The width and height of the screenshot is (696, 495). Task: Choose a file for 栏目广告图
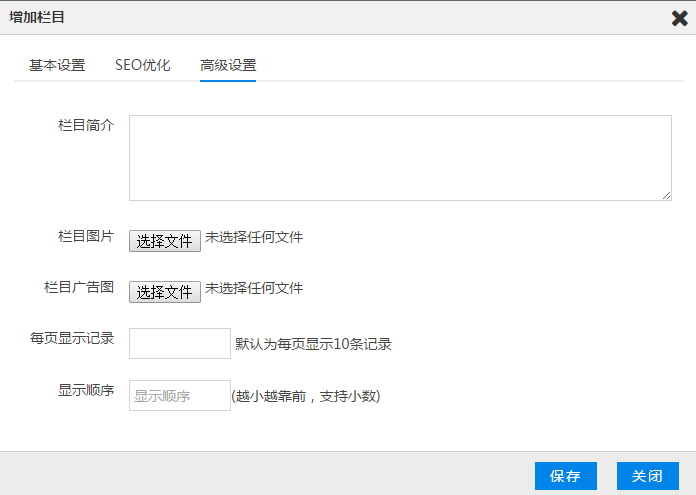[x=164, y=292]
